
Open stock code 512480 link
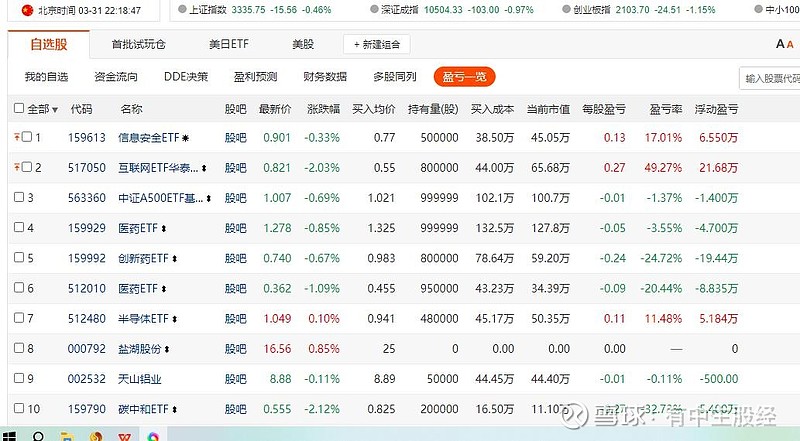pos(87,319)
